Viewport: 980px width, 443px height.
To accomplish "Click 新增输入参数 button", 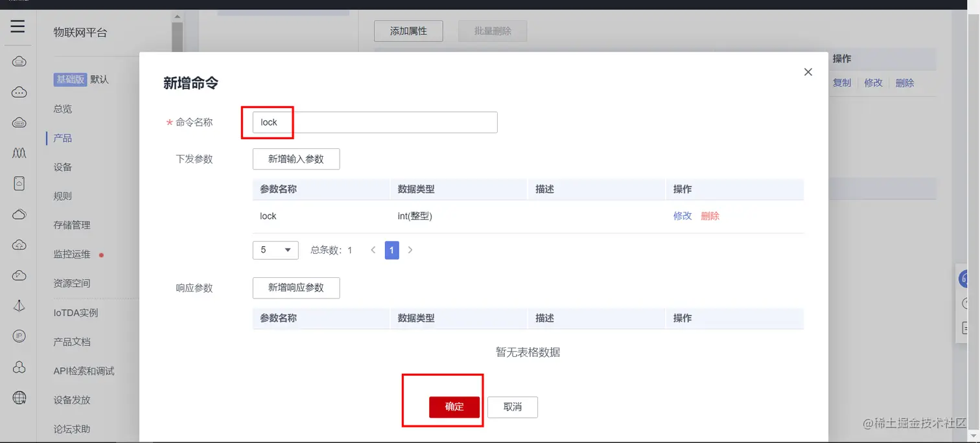I will pos(296,159).
